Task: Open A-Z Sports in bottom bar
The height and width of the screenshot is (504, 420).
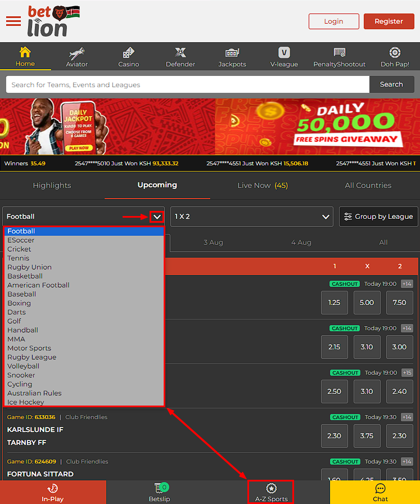Action: tap(271, 492)
